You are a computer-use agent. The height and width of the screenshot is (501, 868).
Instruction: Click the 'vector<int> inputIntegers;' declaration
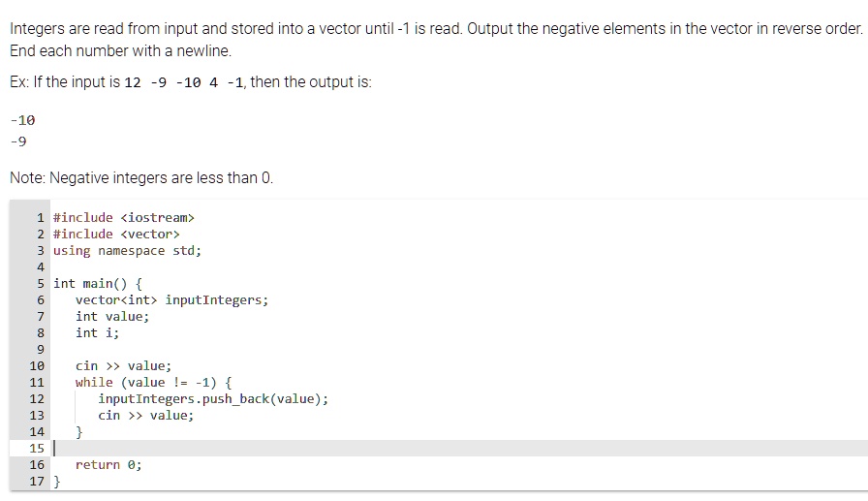[x=171, y=299]
